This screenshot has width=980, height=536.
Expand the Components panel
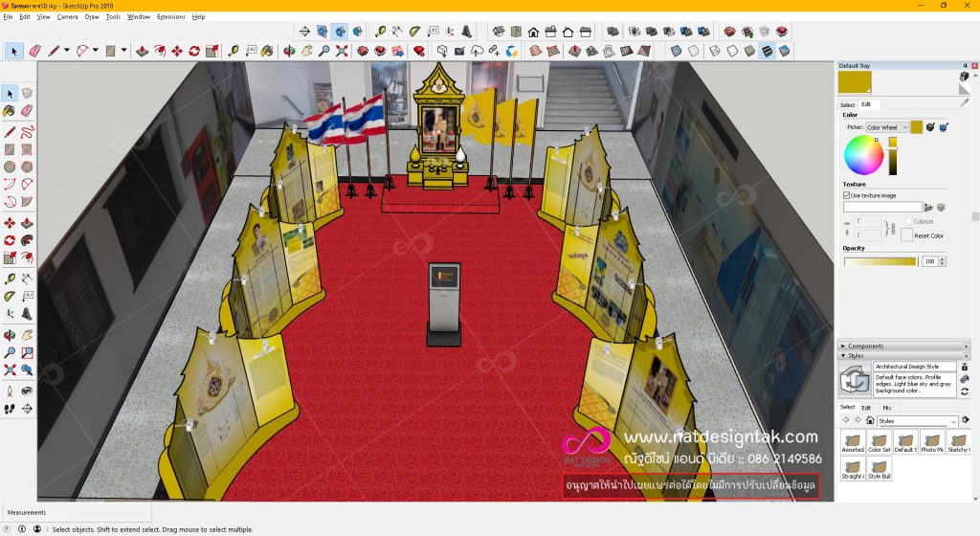pyautogui.click(x=865, y=346)
